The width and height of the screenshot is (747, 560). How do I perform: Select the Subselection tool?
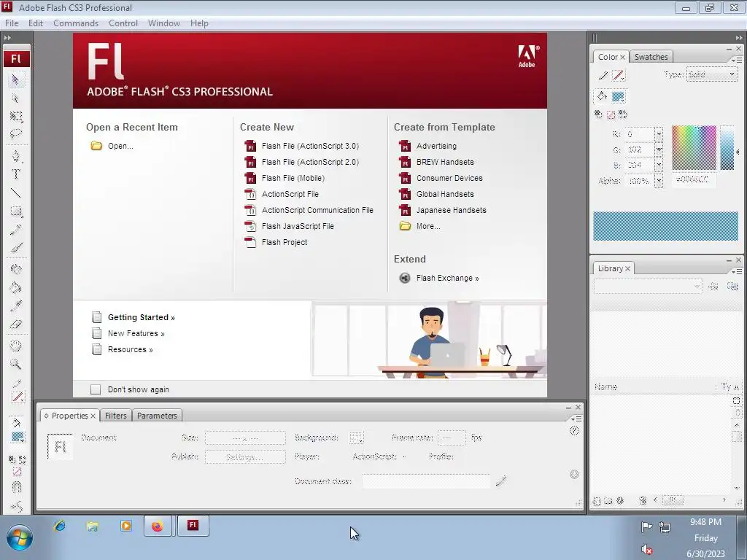pos(16,98)
